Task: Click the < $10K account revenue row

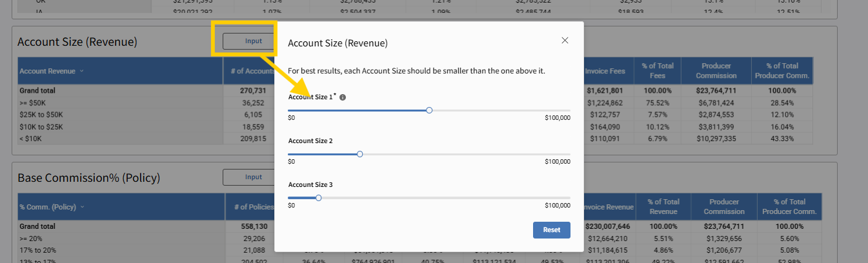Action: (x=32, y=139)
